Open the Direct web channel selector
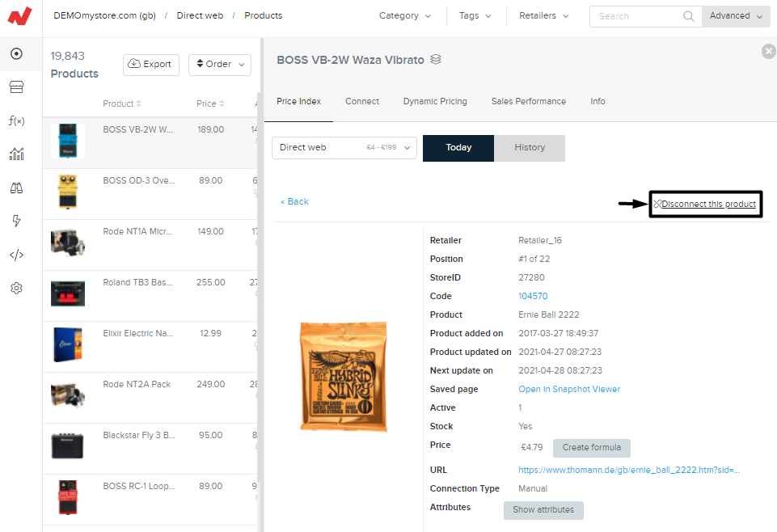Viewport: 777px width, 532px height. pos(344,148)
